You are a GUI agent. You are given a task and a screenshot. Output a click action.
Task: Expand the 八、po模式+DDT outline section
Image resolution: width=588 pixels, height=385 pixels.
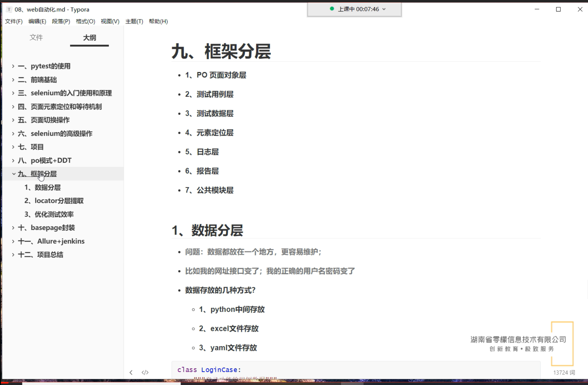click(x=13, y=160)
